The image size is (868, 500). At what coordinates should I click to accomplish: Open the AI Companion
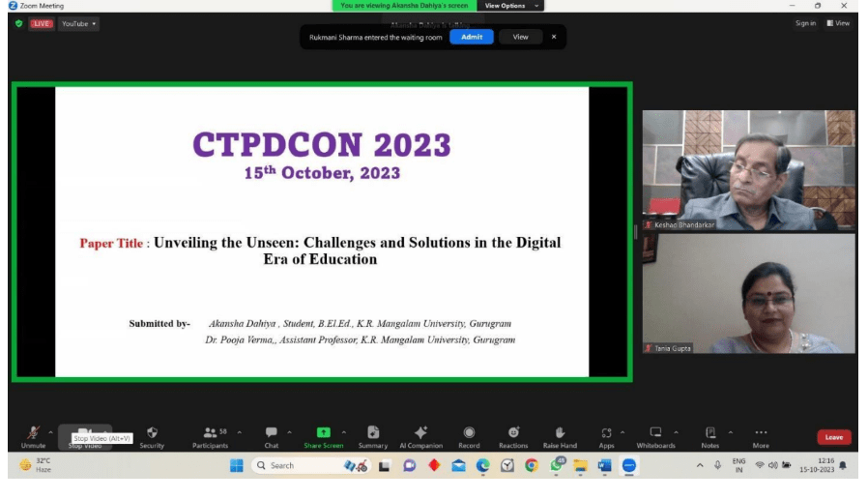click(x=420, y=434)
